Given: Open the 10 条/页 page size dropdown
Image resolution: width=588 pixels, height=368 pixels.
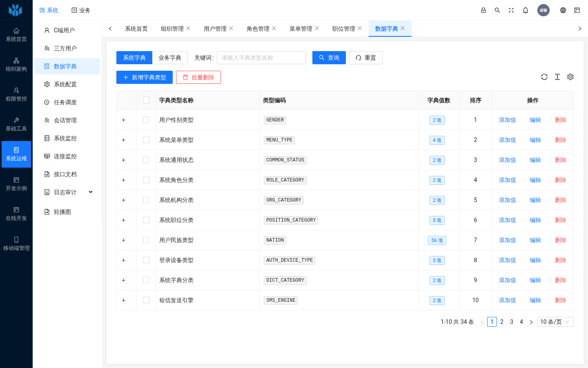Looking at the screenshot, I should click(x=555, y=322).
